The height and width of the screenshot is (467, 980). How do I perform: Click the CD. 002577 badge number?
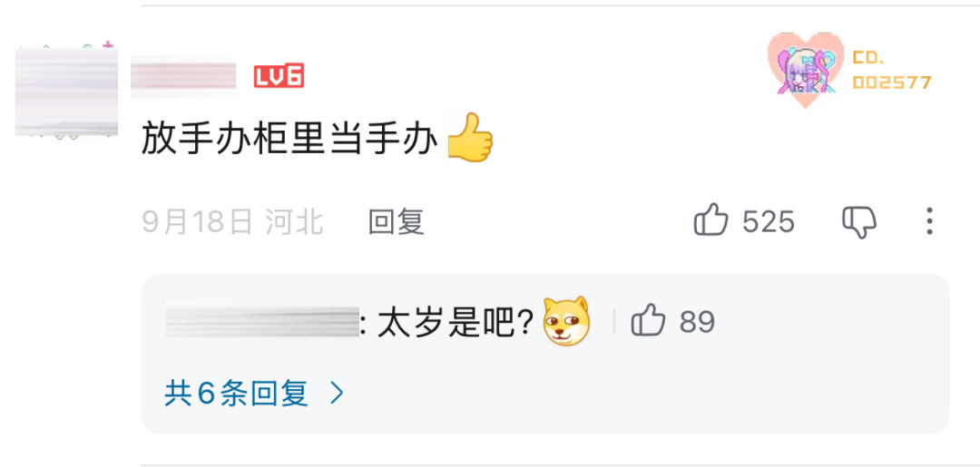[x=892, y=71]
